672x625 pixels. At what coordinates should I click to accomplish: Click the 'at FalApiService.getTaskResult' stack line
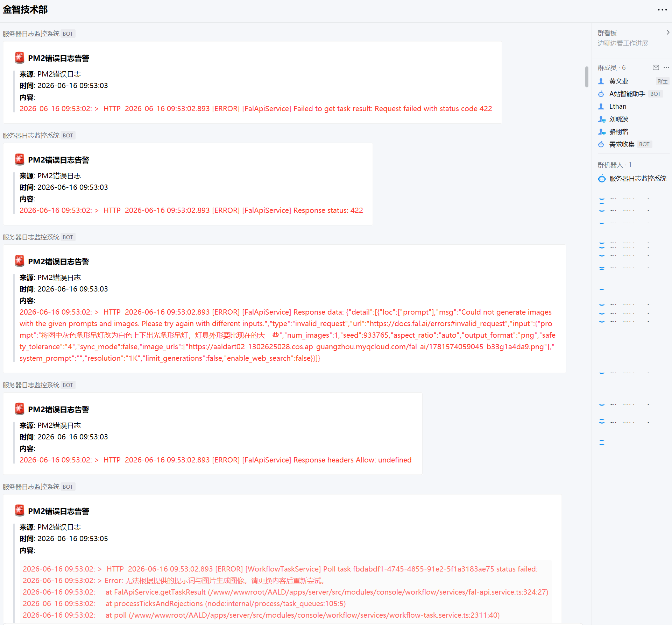285,592
